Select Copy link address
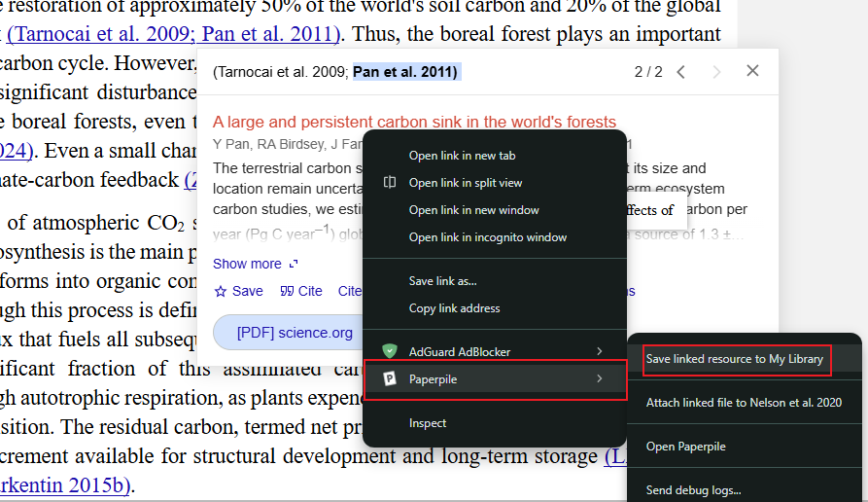Image resolution: width=868 pixels, height=502 pixels. coord(454,308)
